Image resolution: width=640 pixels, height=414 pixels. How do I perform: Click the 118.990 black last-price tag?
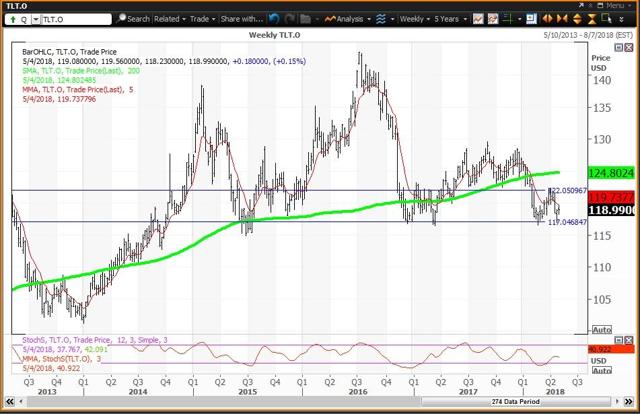(611, 210)
